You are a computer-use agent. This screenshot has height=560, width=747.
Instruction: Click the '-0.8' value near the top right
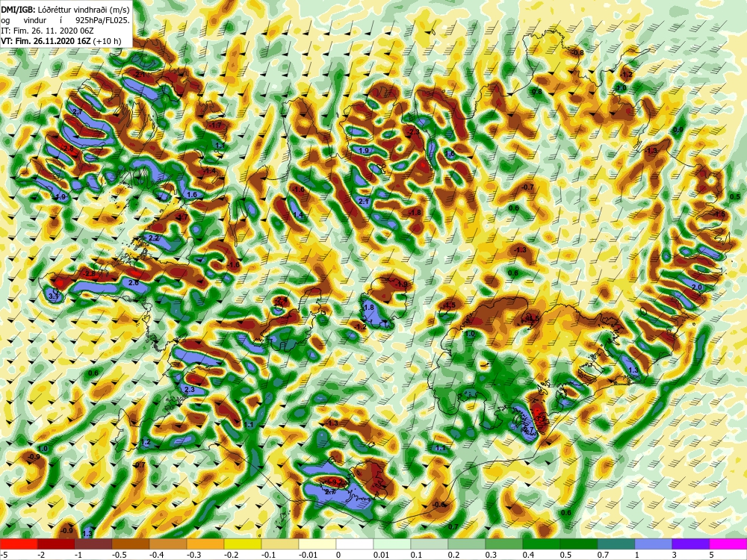(x=577, y=52)
